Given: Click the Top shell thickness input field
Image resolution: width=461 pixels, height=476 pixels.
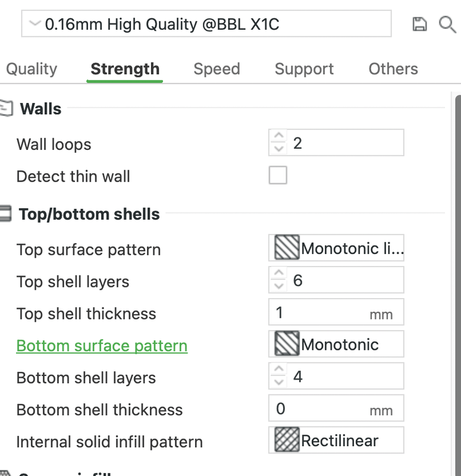Looking at the screenshot, I should (321, 313).
